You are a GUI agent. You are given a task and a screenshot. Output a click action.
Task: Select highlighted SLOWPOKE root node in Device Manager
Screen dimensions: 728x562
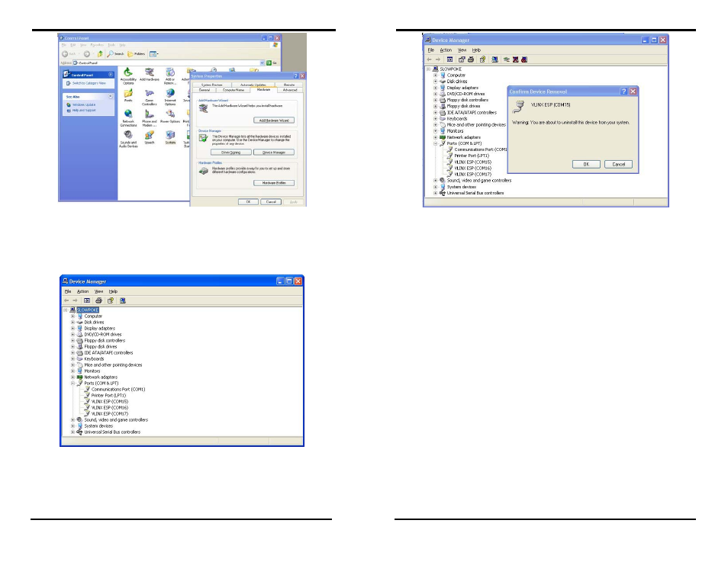87,310
